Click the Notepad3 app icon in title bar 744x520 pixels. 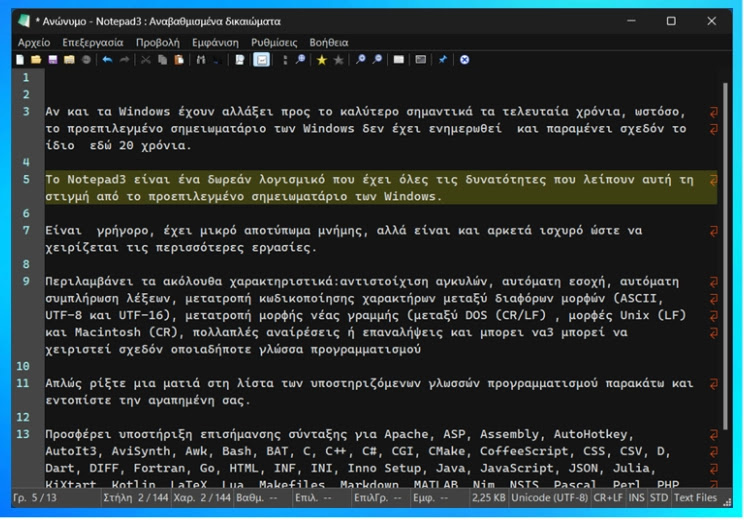[24, 21]
